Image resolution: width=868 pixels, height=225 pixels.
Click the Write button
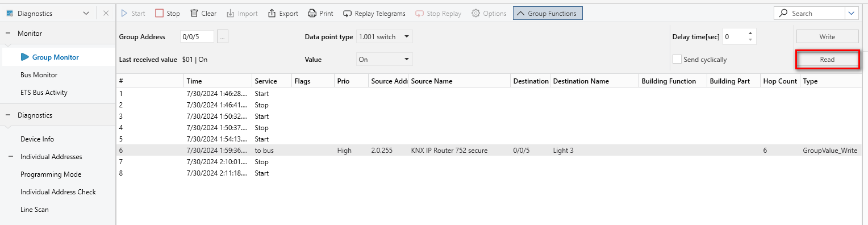point(827,37)
